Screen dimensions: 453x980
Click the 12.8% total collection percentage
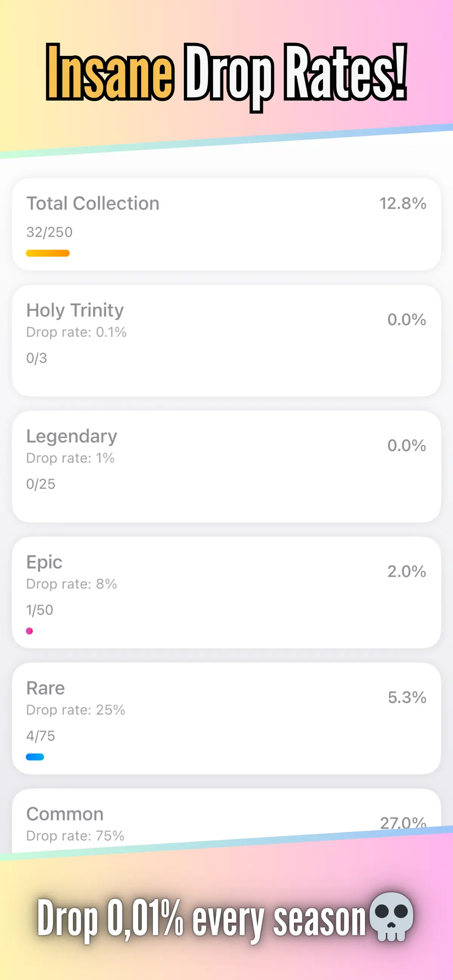(x=403, y=203)
